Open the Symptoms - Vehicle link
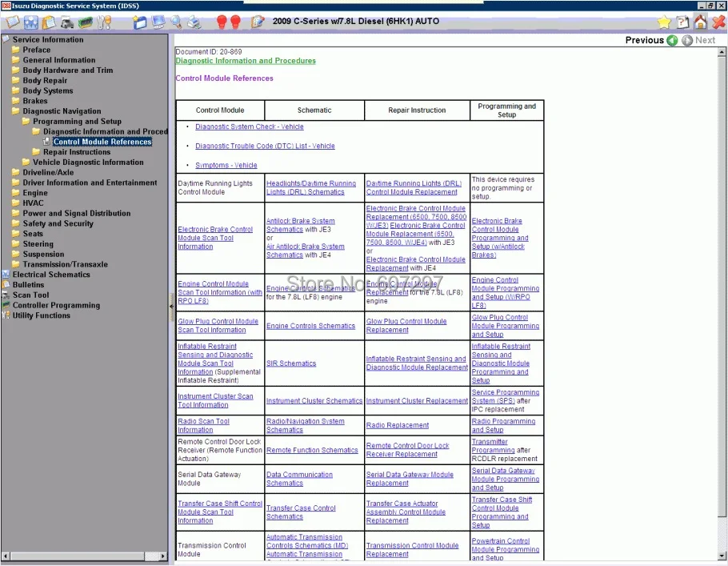728x566 pixels. coord(226,166)
